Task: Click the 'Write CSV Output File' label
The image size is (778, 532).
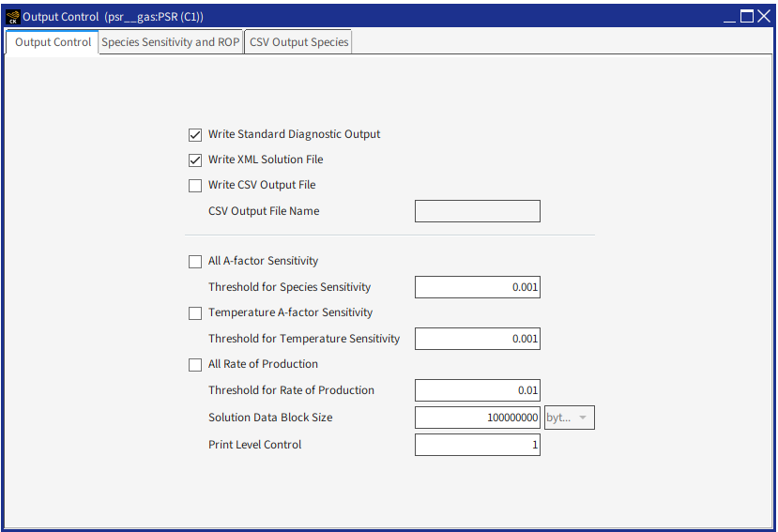Action: 262,185
